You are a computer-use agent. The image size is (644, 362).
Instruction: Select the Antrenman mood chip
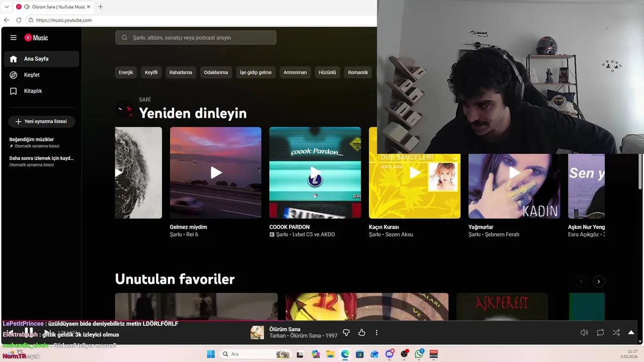pyautogui.click(x=295, y=72)
